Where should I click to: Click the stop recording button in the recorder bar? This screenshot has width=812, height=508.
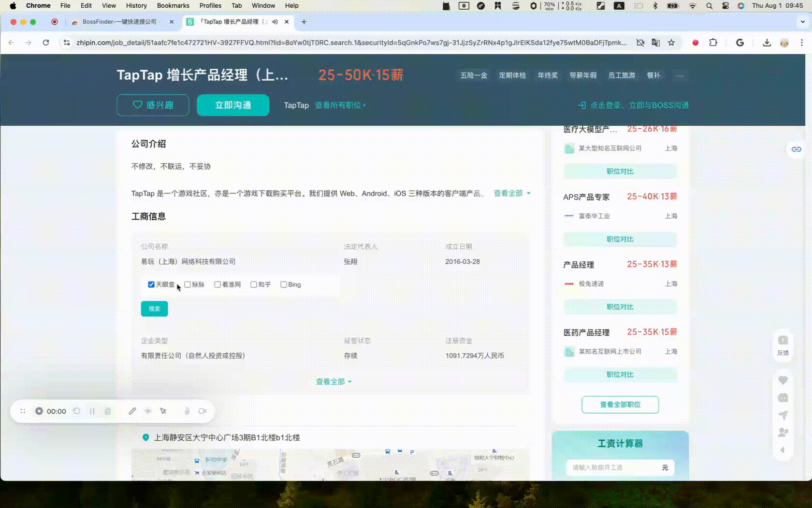[x=39, y=411]
